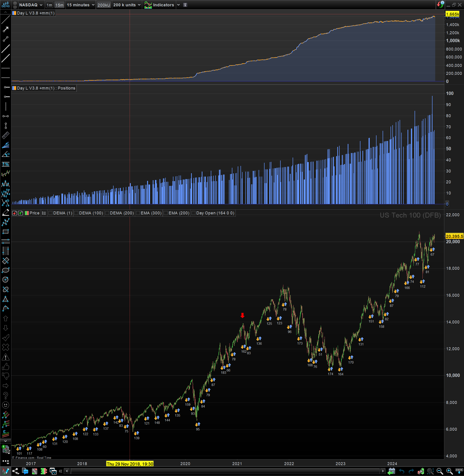This screenshot has height=476, width=464.
Task: Click the zoom in magnifier icon
Action: (449, 471)
